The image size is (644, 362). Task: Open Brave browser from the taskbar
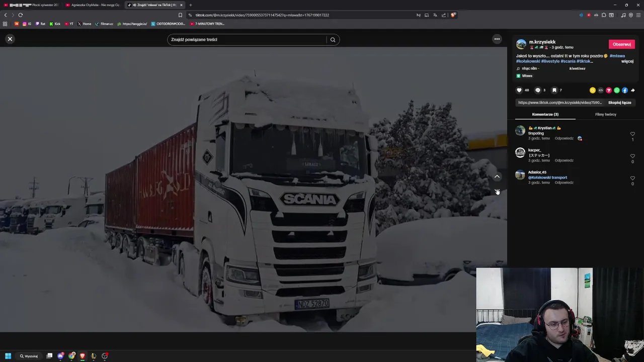click(x=83, y=356)
